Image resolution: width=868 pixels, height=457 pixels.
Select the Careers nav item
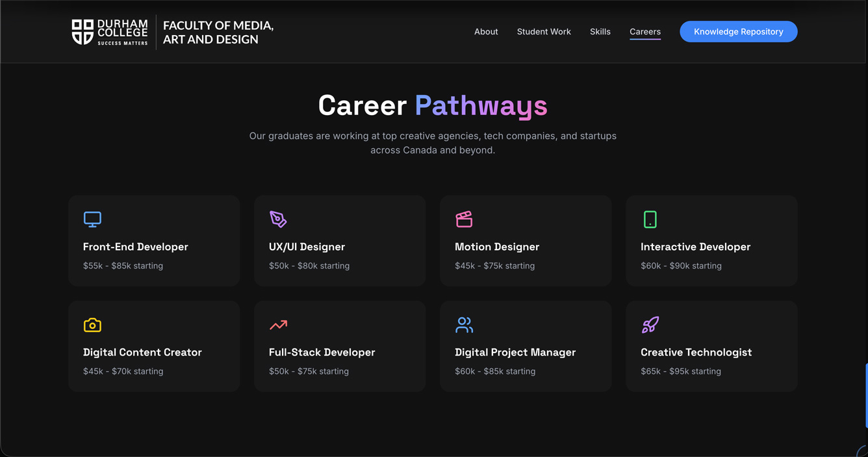[645, 31]
